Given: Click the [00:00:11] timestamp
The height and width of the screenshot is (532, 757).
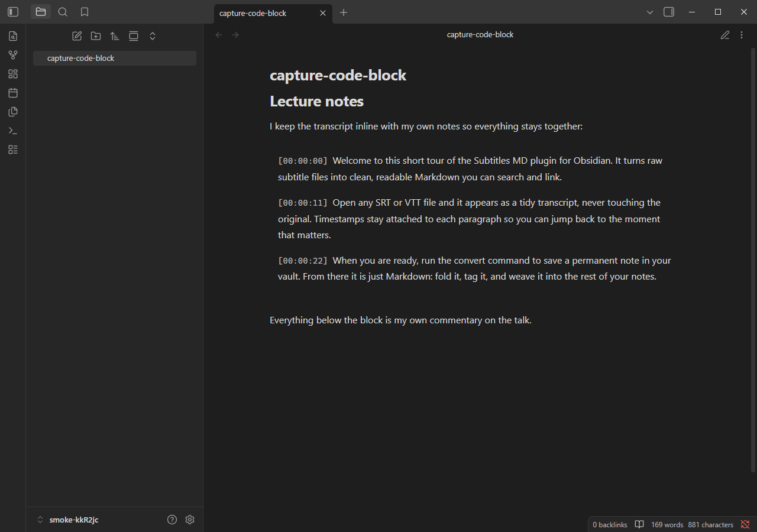Looking at the screenshot, I should click(303, 203).
